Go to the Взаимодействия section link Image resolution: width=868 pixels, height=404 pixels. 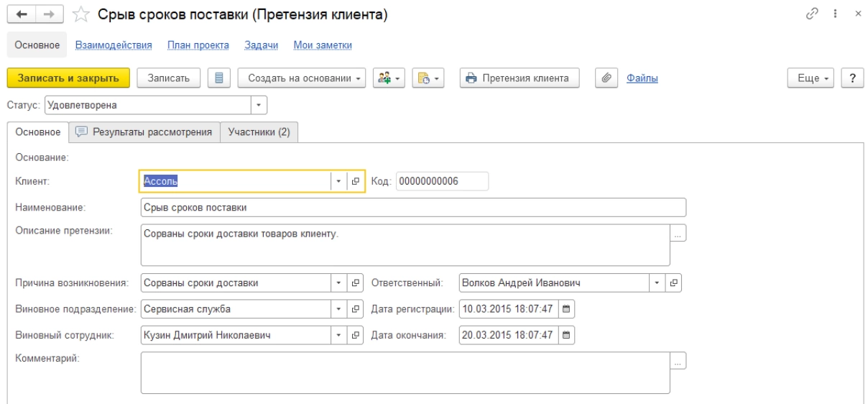[117, 45]
